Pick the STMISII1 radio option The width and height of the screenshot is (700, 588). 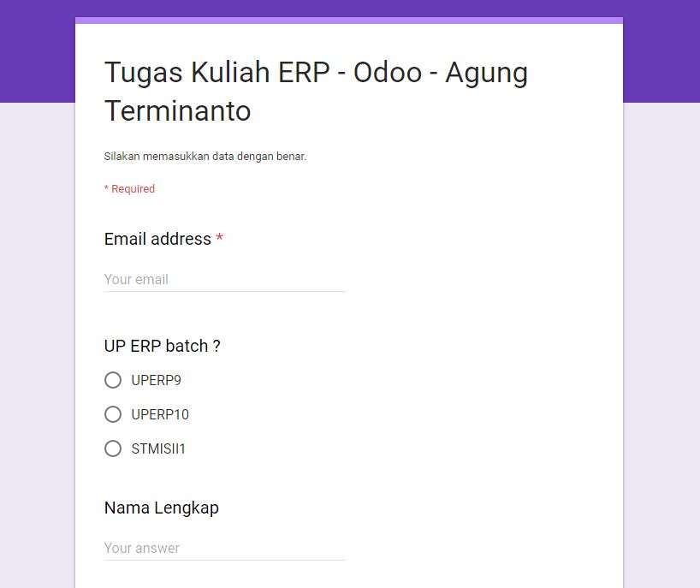[x=113, y=448]
